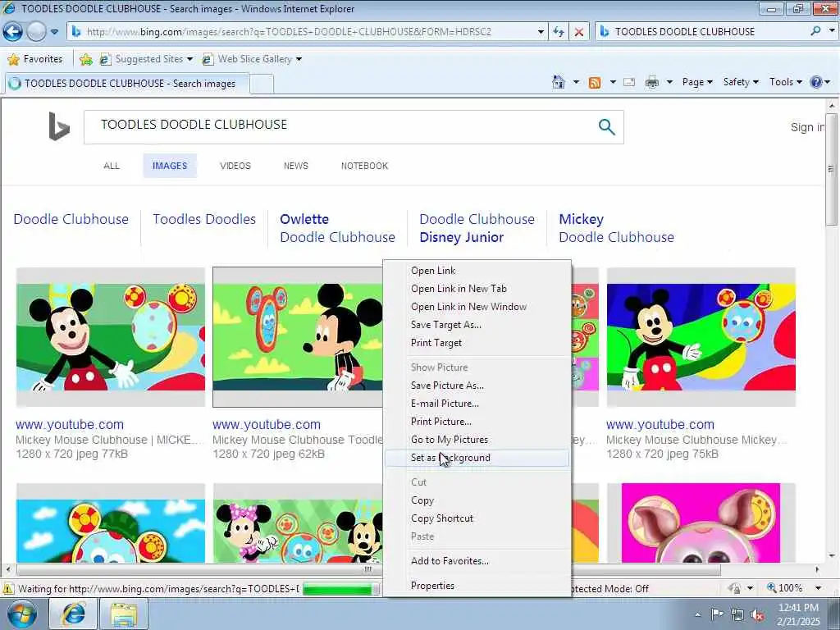The height and width of the screenshot is (630, 840).
Task: Show hidden tray icons arrow
Action: (x=697, y=614)
